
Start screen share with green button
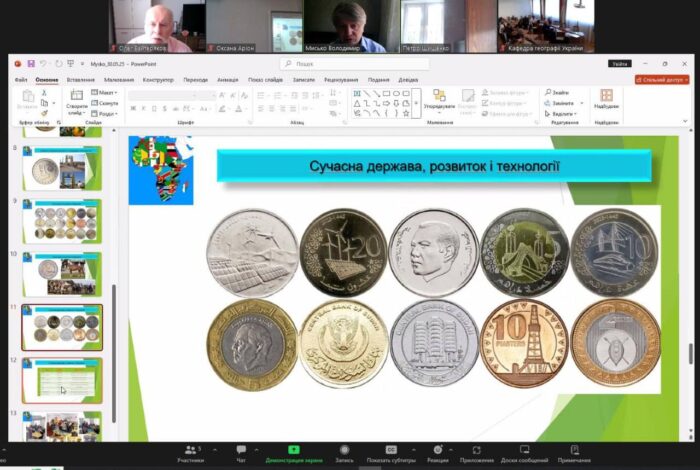(293, 452)
